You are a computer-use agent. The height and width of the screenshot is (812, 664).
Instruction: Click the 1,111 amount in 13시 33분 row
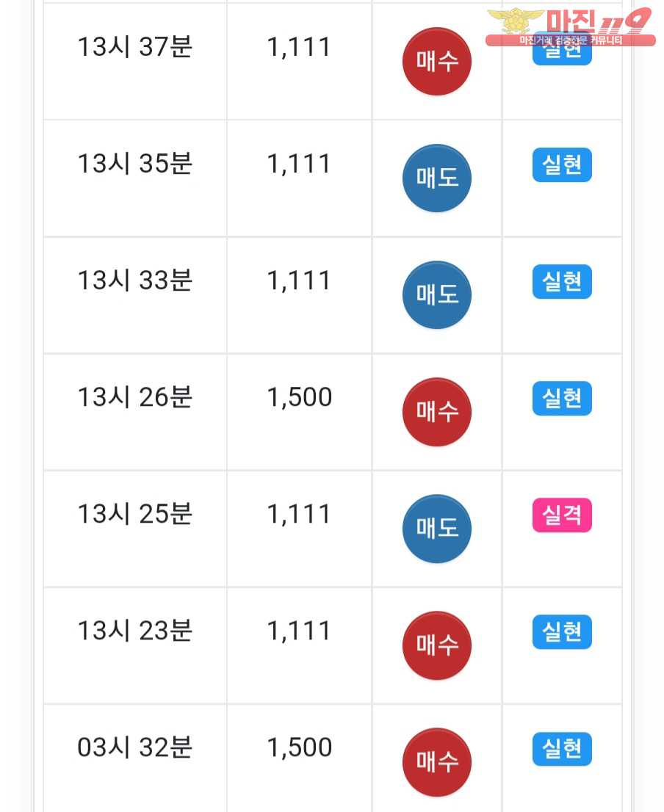300,280
